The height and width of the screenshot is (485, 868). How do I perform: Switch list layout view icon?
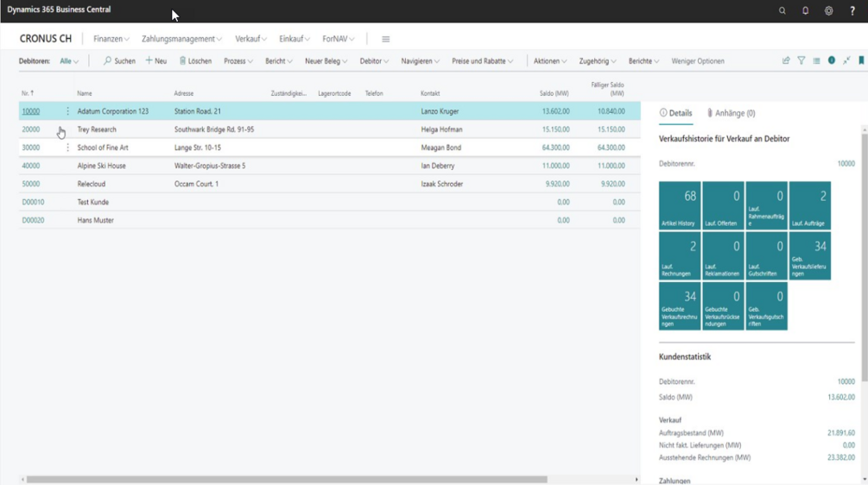point(816,60)
